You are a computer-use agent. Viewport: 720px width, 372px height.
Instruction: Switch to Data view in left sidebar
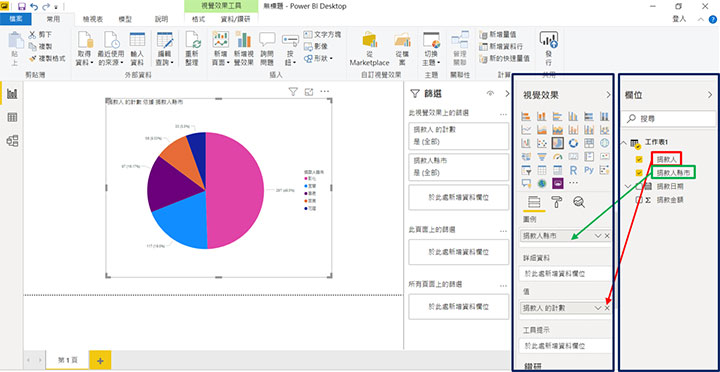[12, 118]
